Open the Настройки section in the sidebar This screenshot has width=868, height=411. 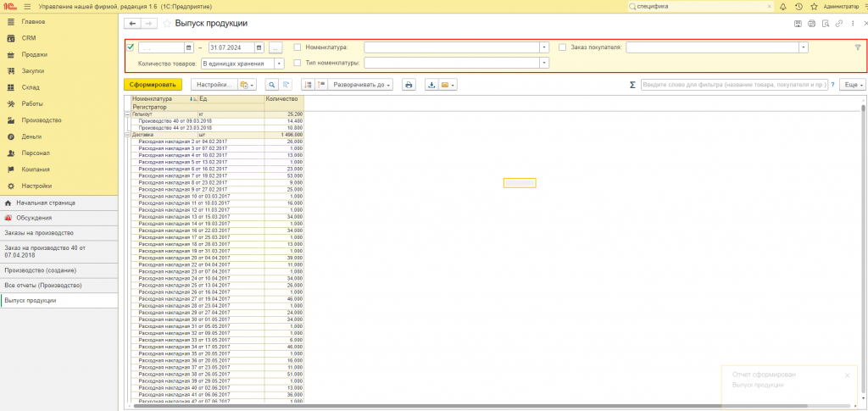(x=58, y=186)
